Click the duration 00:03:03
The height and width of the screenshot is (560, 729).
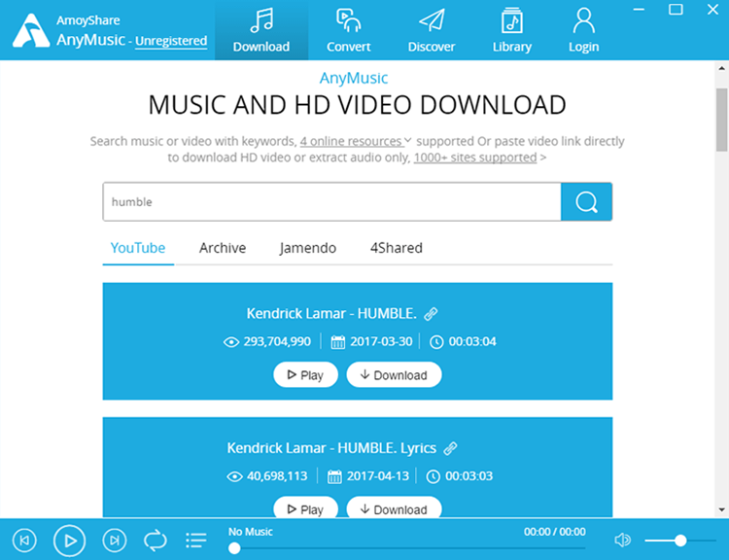469,476
